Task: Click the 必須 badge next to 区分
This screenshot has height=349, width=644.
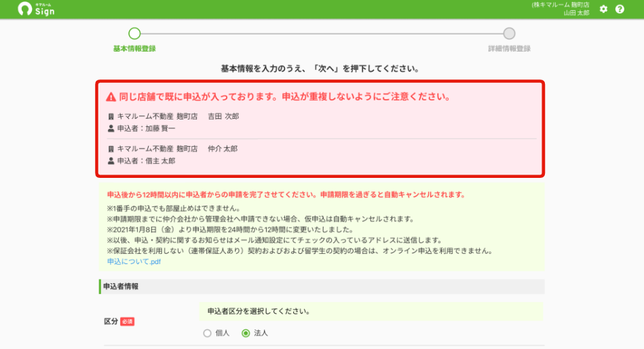Action: click(128, 321)
